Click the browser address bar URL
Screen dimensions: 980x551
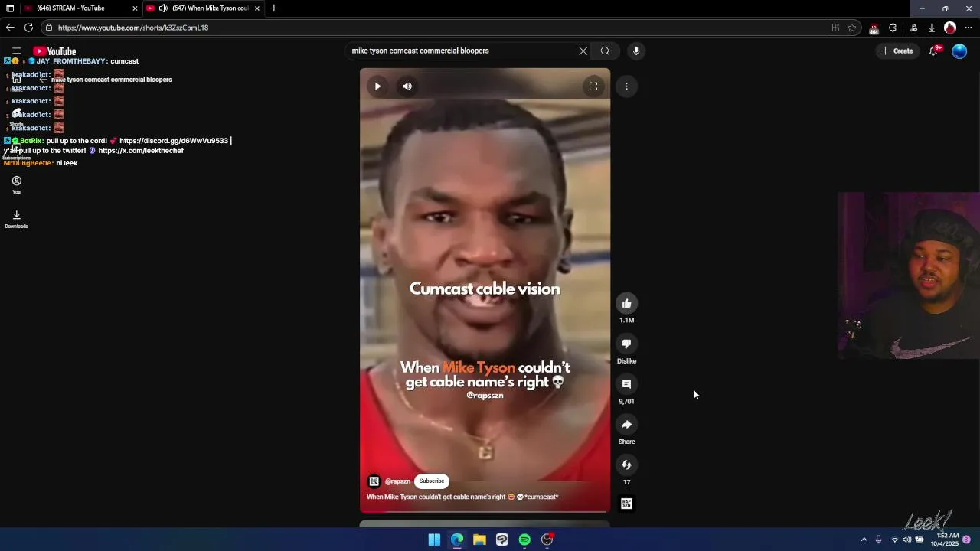click(x=133, y=28)
